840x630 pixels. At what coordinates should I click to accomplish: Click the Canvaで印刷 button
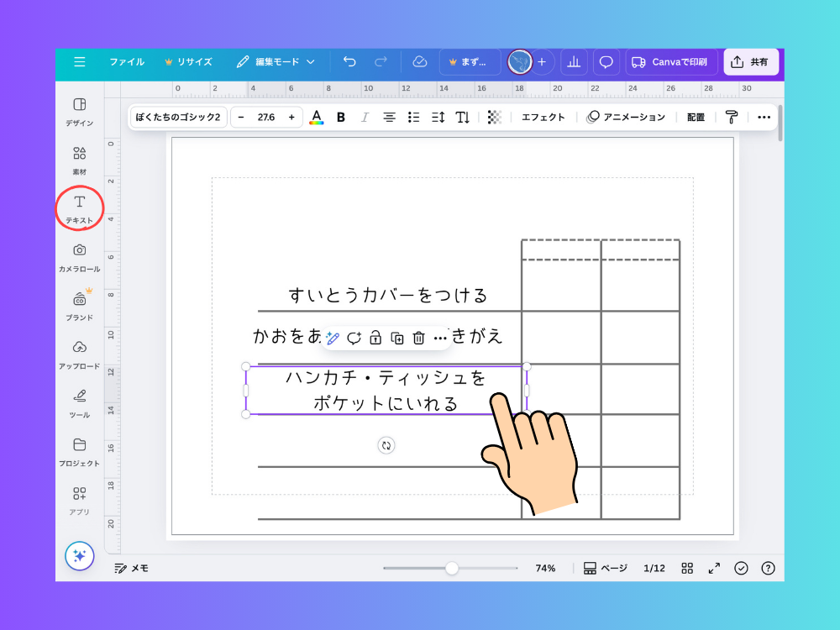(x=670, y=61)
